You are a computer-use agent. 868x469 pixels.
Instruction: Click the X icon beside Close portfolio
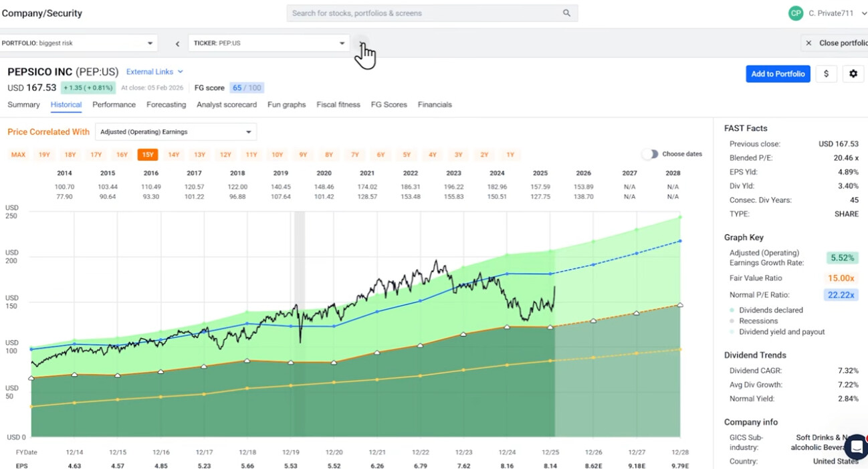pyautogui.click(x=808, y=43)
